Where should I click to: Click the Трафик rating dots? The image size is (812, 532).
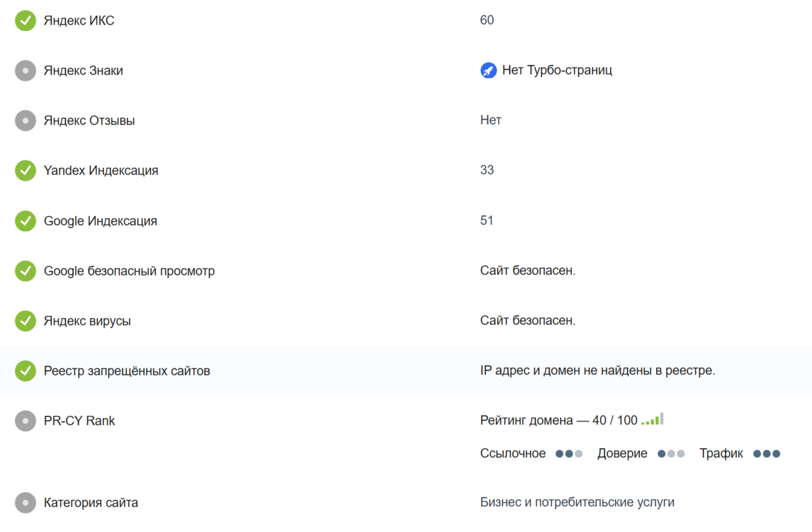[x=766, y=454]
